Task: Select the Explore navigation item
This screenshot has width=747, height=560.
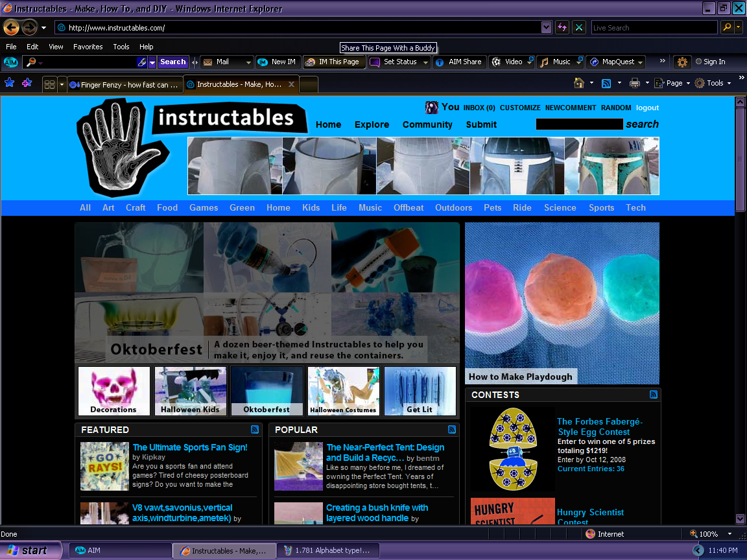Action: point(372,124)
